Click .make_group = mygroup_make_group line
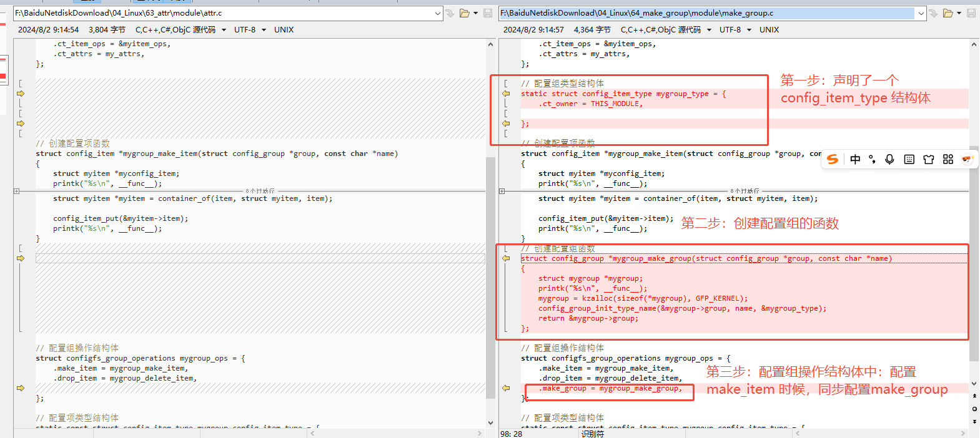980x438 pixels. (610, 388)
